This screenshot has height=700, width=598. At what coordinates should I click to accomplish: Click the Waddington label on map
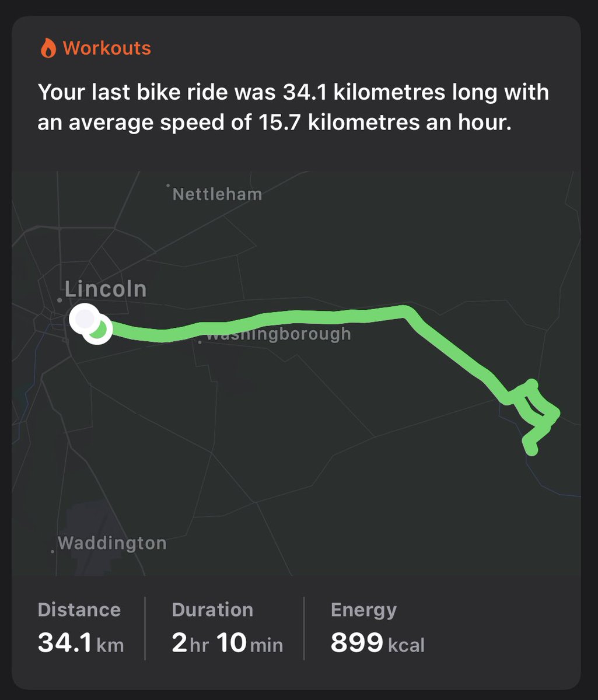112,543
